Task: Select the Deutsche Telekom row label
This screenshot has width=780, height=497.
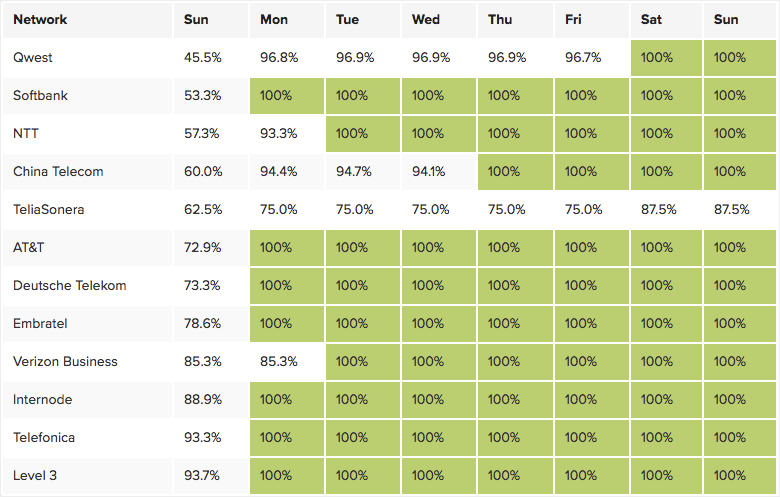Action: coord(69,286)
